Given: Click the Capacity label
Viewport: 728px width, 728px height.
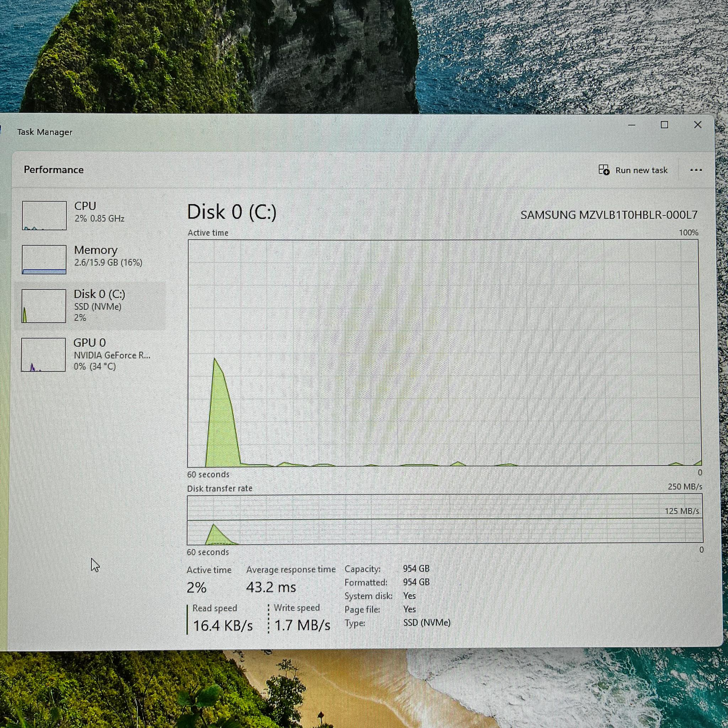Looking at the screenshot, I should (363, 569).
